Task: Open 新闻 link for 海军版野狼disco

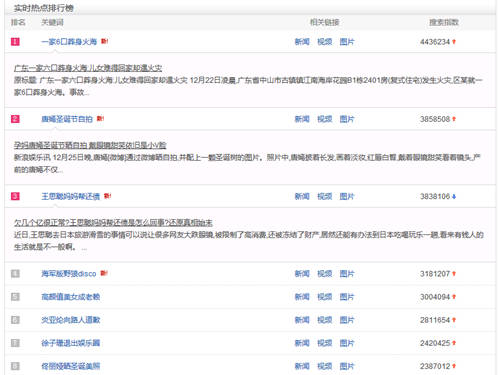Action: tap(302, 274)
